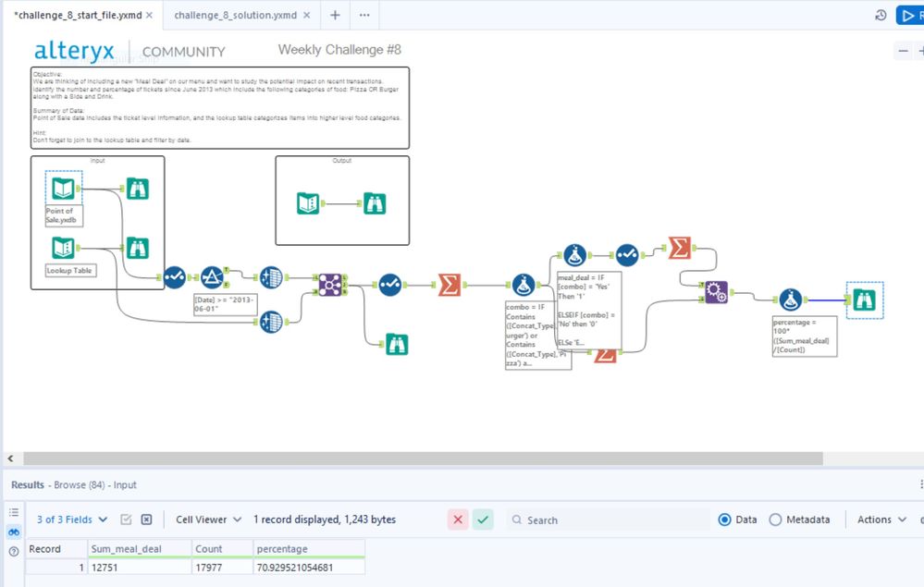This screenshot has height=587, width=924.
Task: Expand the 3 of 3 Fields dropdown
Action: coord(72,520)
